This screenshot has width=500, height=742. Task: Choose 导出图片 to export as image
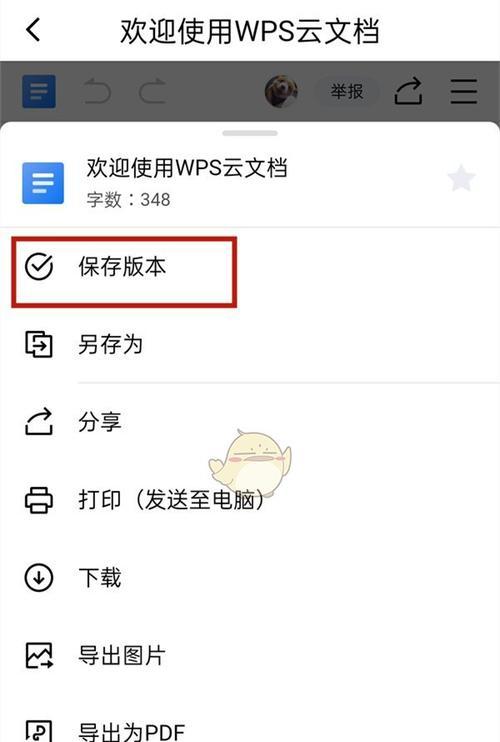250,656
